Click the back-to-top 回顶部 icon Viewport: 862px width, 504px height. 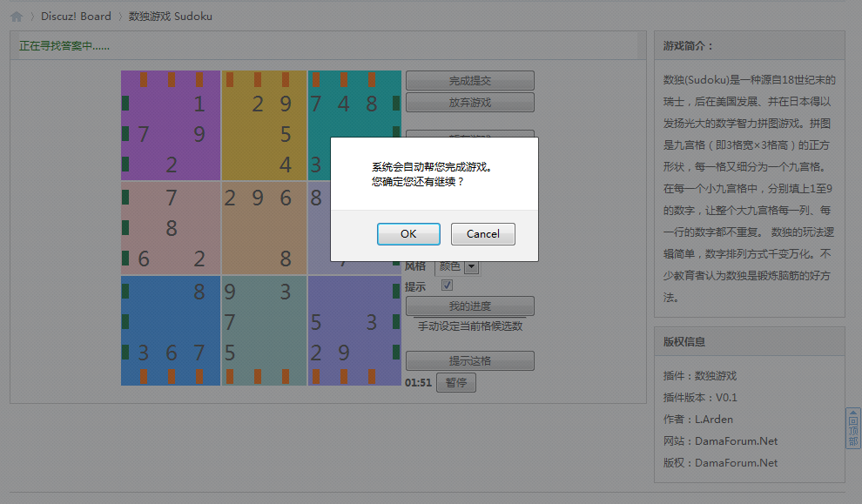pyautogui.click(x=852, y=428)
